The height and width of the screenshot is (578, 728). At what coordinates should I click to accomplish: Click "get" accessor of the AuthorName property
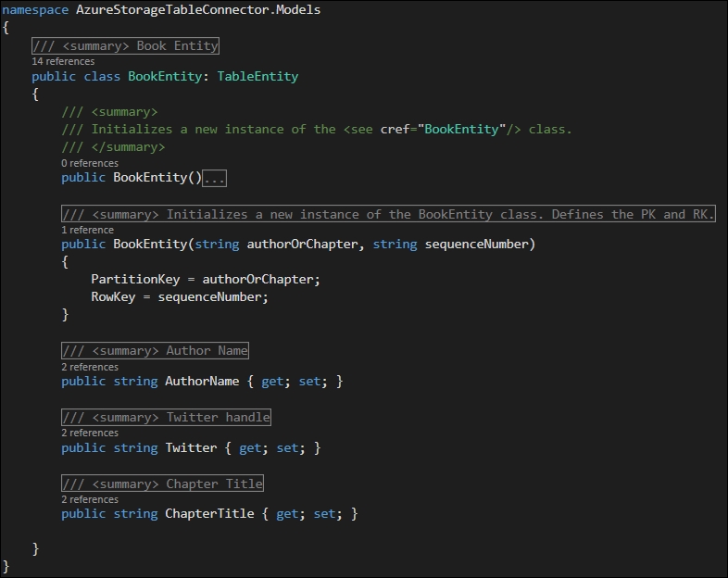(x=272, y=382)
